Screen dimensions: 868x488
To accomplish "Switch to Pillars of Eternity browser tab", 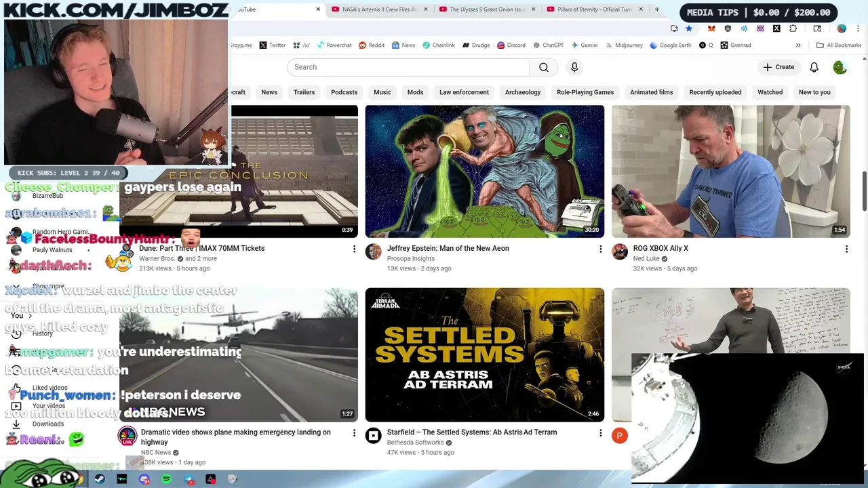I will pos(595,9).
